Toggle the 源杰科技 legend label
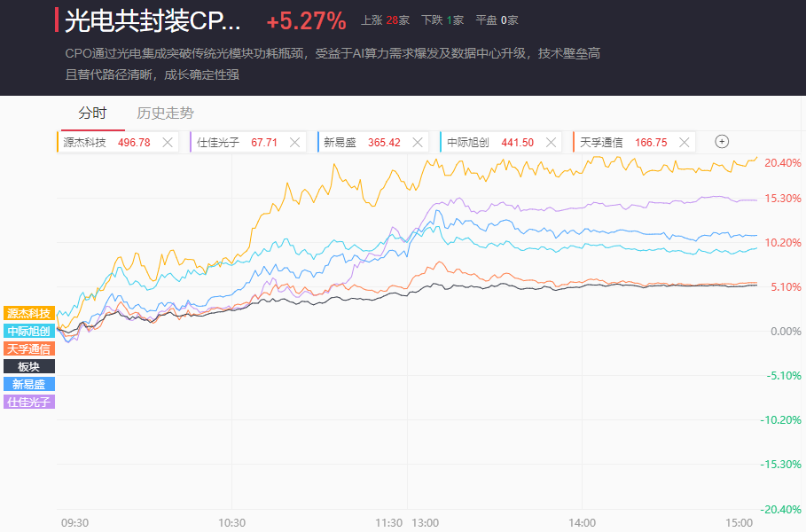The height and width of the screenshot is (532, 806). tap(29, 313)
